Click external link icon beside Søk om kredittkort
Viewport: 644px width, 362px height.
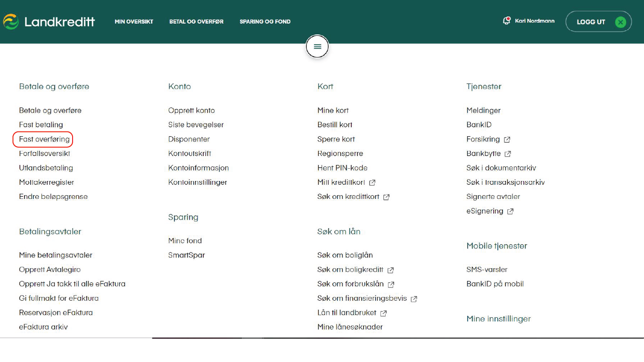click(386, 197)
